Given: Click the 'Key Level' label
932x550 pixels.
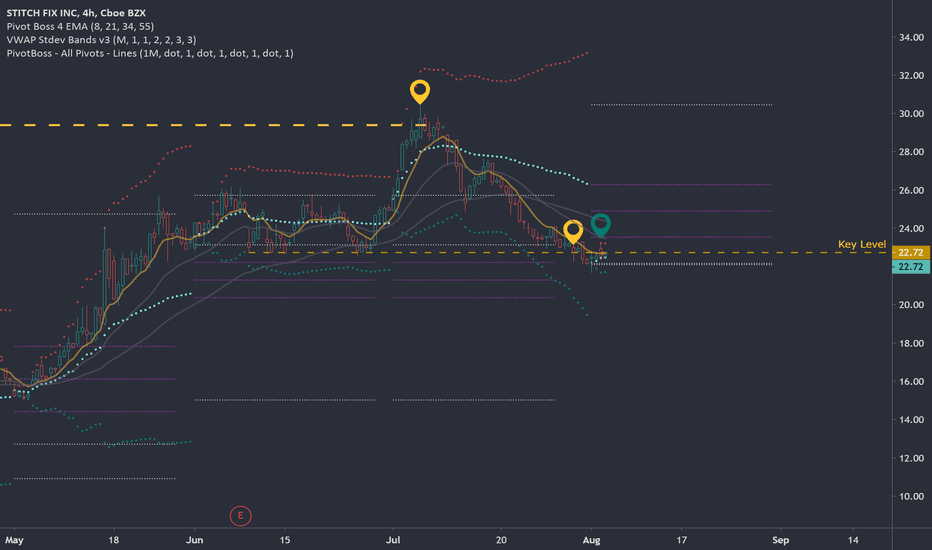Looking at the screenshot, I should (x=862, y=244).
